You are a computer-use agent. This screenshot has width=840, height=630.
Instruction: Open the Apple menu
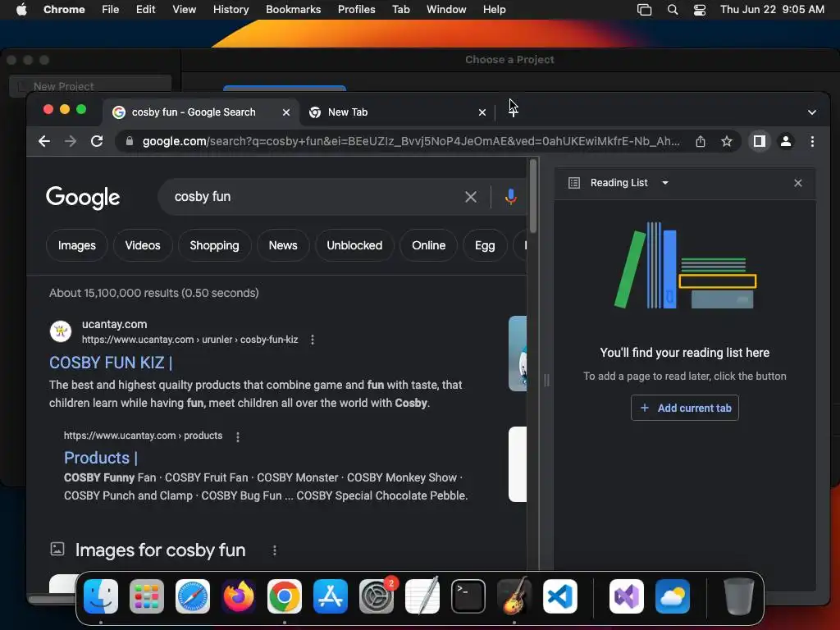(x=21, y=10)
